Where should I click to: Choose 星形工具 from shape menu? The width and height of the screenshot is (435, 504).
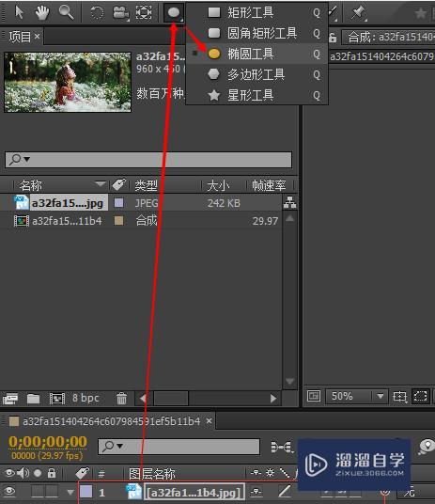pyautogui.click(x=257, y=95)
